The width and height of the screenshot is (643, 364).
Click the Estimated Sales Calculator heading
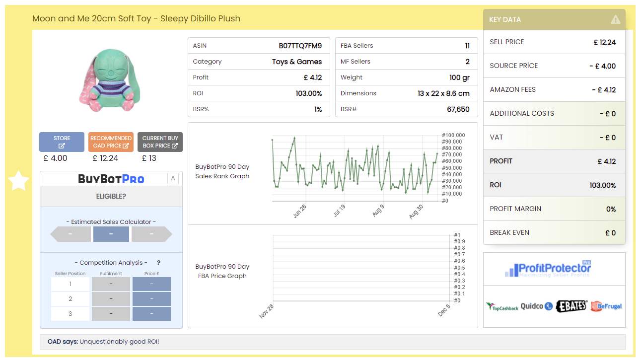(111, 222)
